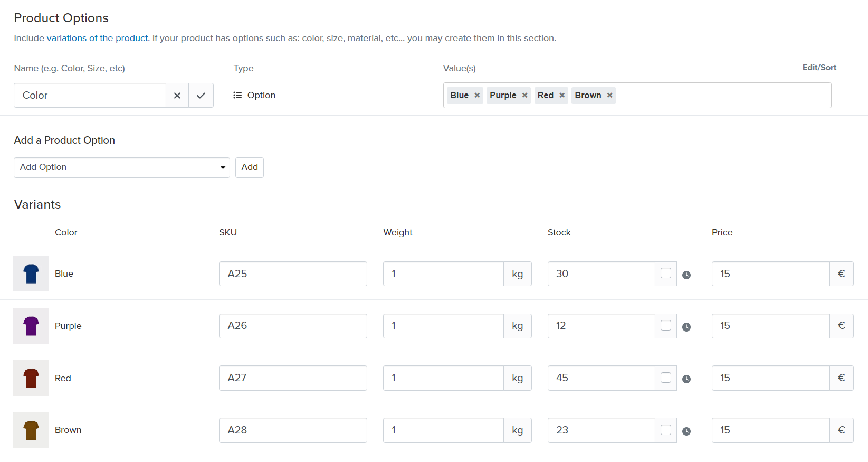Open the Add Option dropdown
Viewport: 868px width, 462px height.
122,167
